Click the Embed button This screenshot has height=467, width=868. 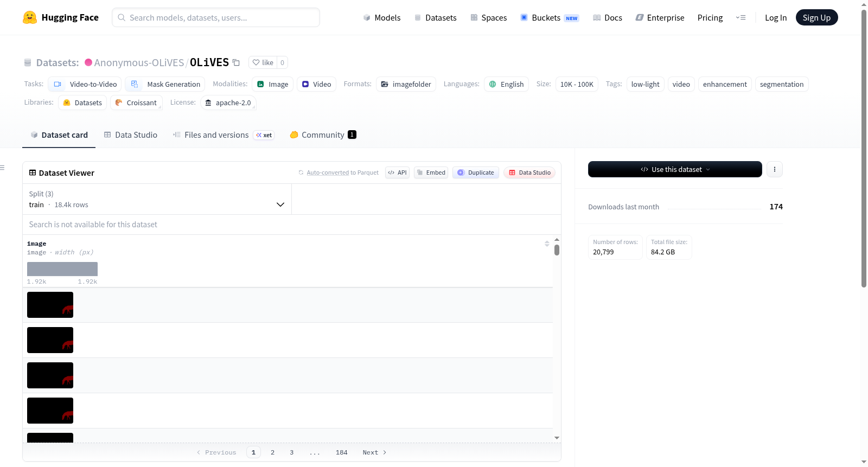(x=431, y=172)
